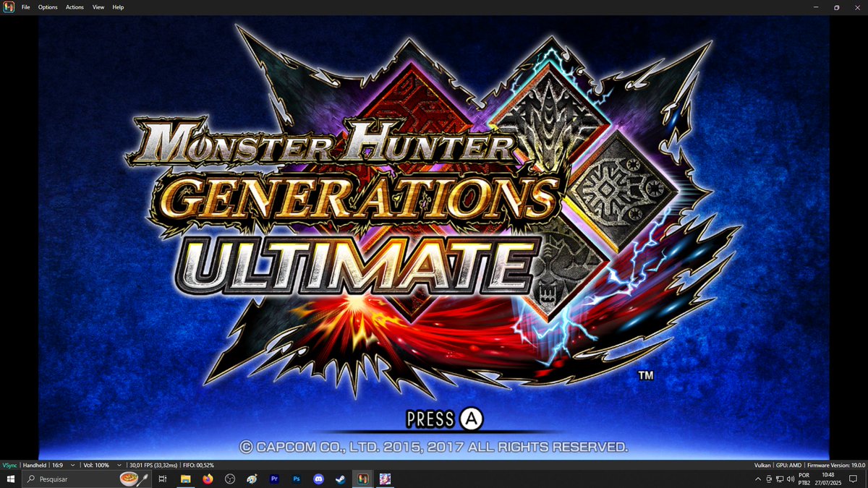Launch Adobe Photoshop from the taskbar
The width and height of the screenshot is (868, 488).
point(296,479)
